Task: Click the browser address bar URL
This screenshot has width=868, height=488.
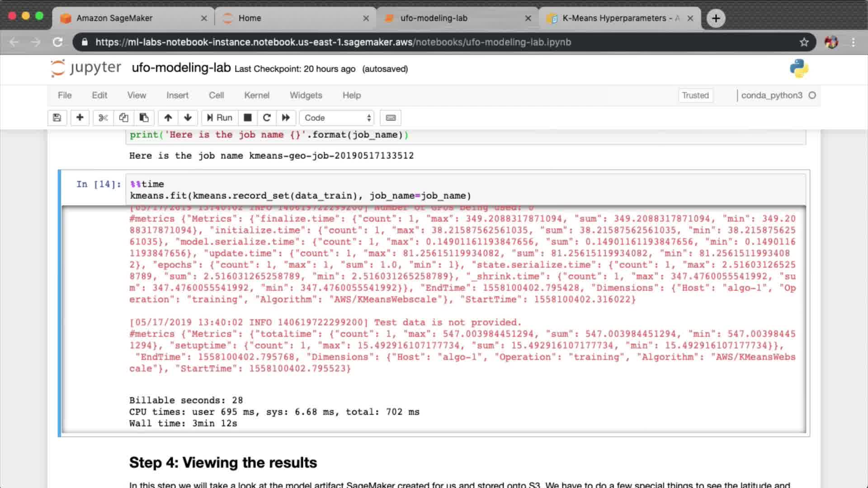Action: point(333,42)
